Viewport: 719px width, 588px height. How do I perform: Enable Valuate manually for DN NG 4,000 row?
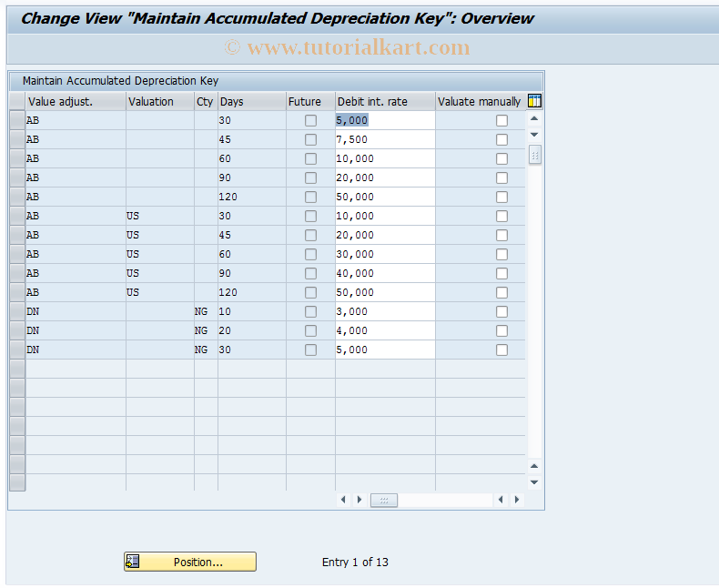click(501, 331)
